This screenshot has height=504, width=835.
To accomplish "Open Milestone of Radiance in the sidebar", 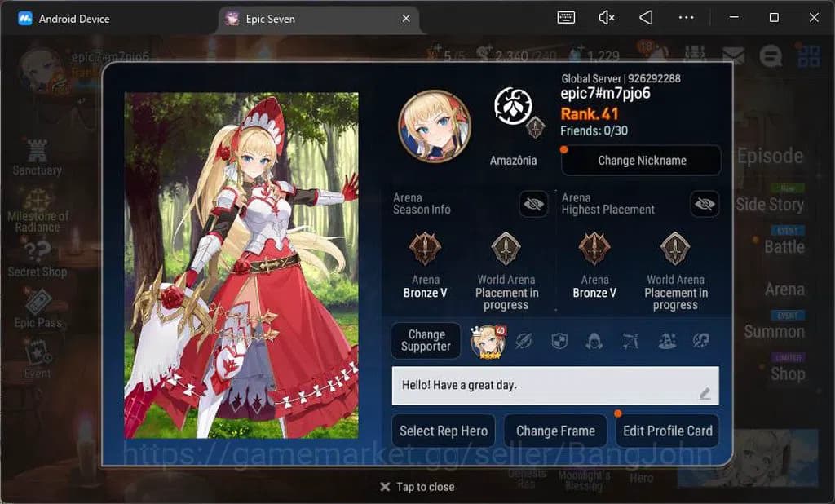I will [38, 210].
